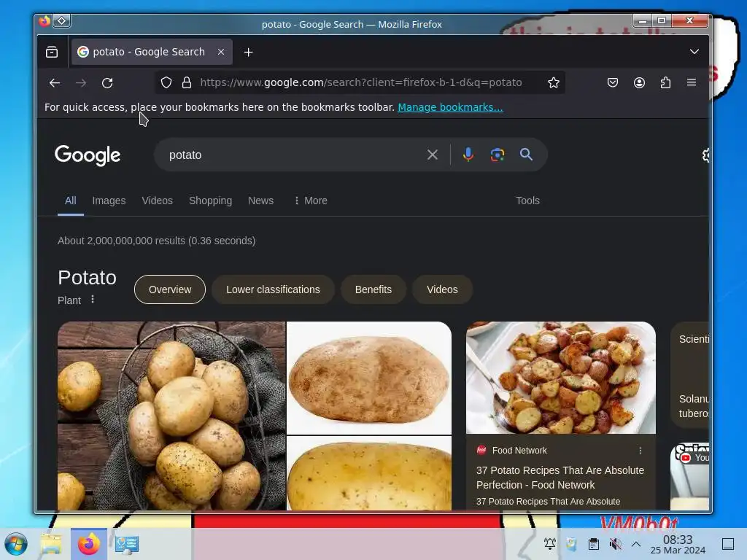Submit search with magnifier icon
This screenshot has width=747, height=560.
(527, 155)
